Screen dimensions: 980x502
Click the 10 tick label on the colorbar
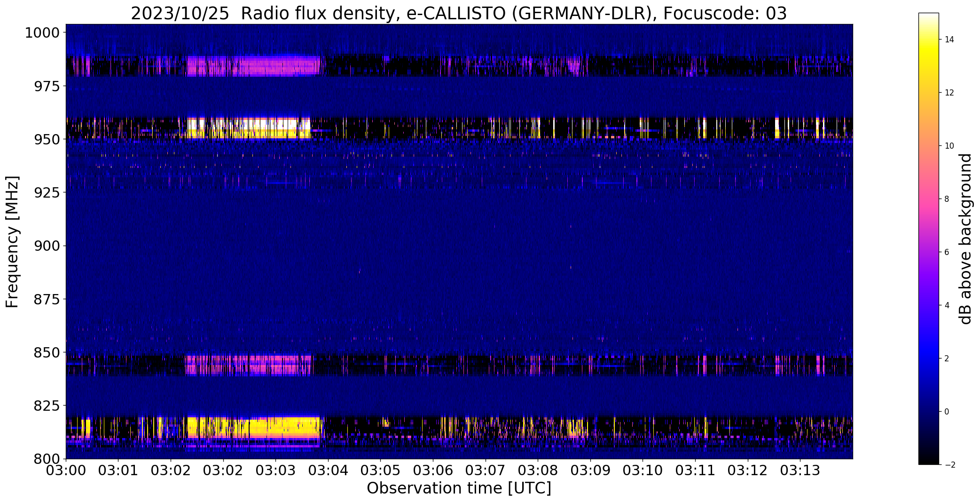tap(949, 146)
